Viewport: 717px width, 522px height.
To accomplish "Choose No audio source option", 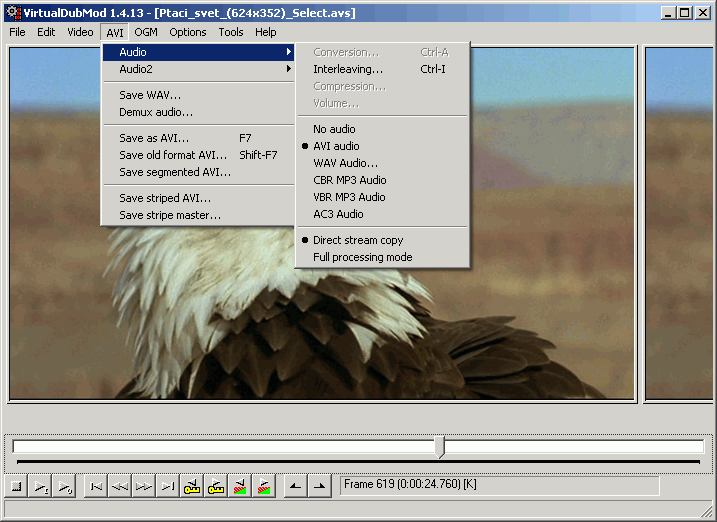I will click(381, 129).
